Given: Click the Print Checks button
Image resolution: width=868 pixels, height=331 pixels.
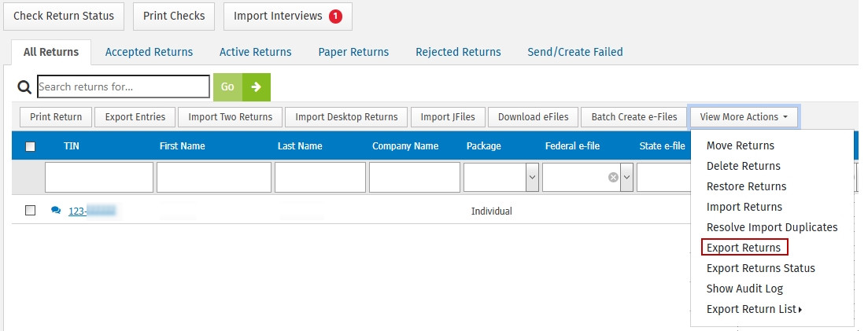Looking at the screenshot, I should pyautogui.click(x=174, y=16).
